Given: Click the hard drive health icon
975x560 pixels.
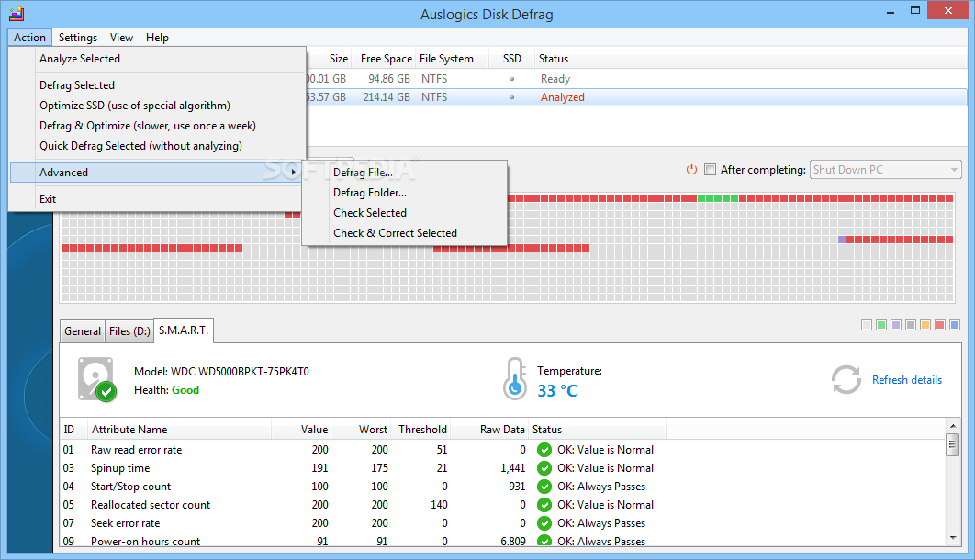Looking at the screenshot, I should click(x=96, y=379).
